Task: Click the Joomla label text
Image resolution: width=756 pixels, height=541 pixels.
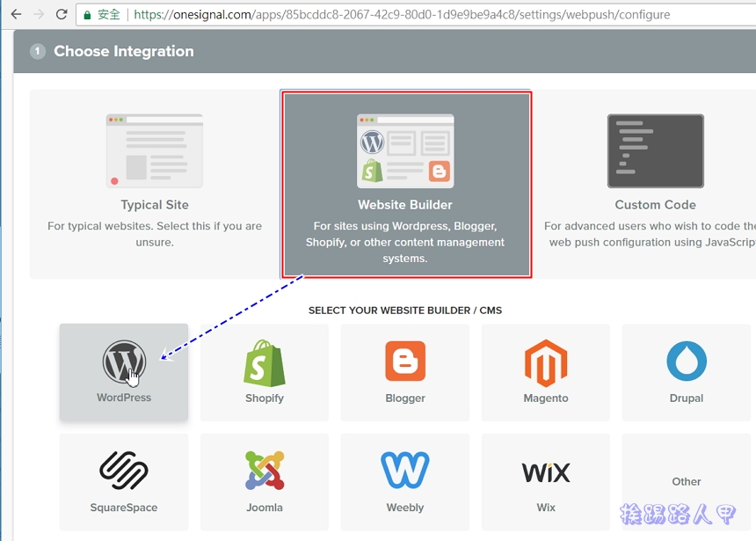Action: tap(265, 508)
